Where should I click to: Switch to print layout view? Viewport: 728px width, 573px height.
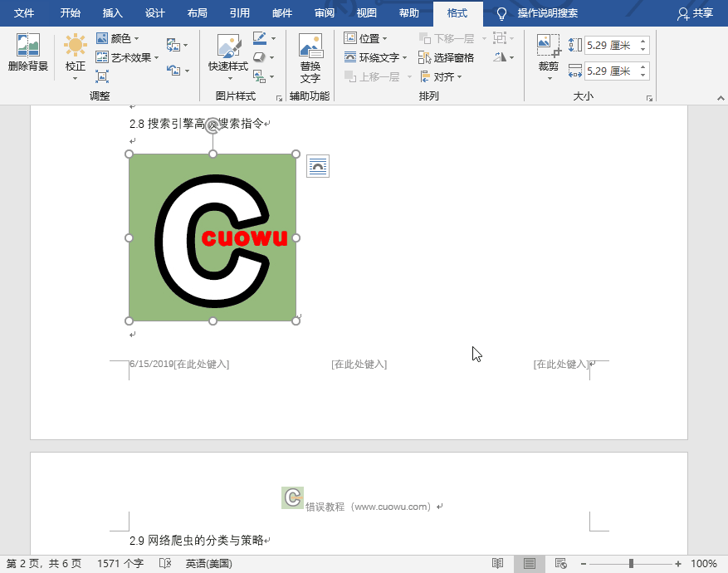[x=530, y=564]
